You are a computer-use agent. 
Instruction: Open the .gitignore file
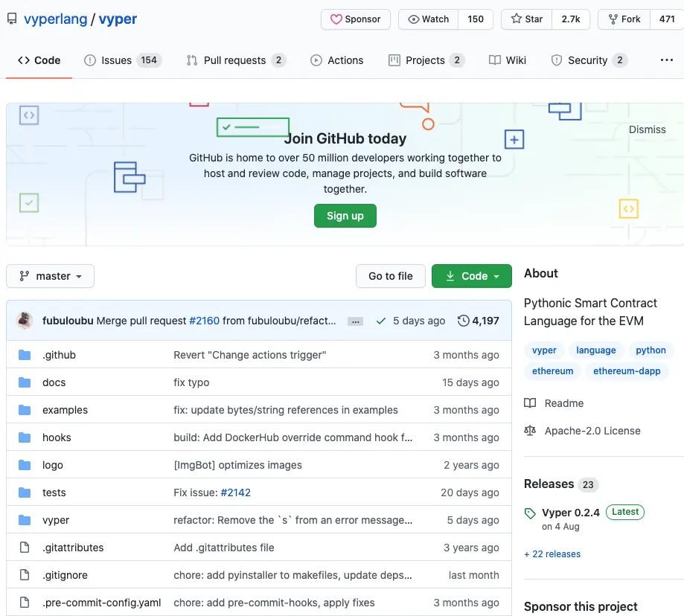(65, 575)
